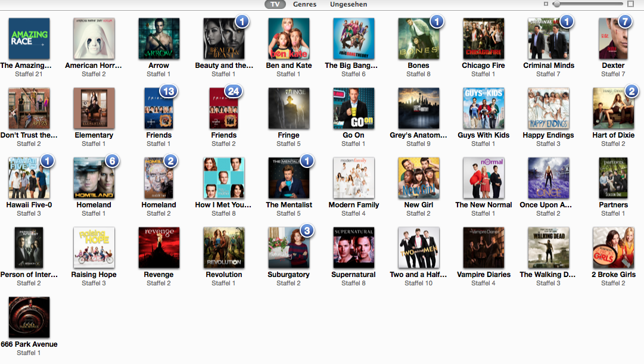
Task: Click the Friends Staffel 1 cover
Action: (x=158, y=108)
